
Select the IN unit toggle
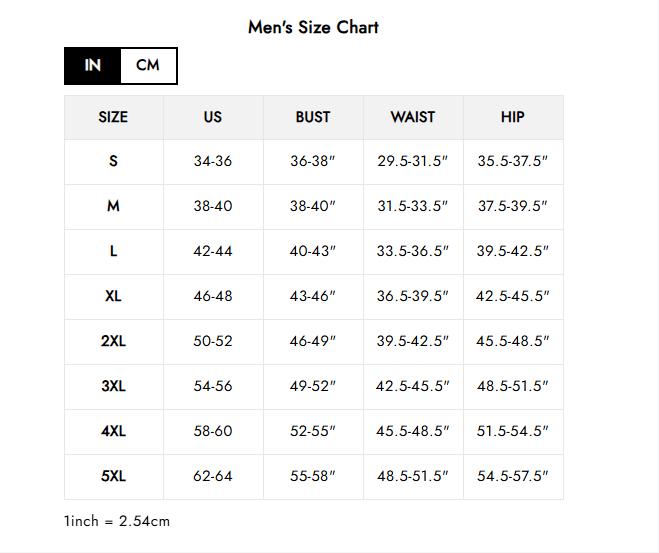[x=93, y=66]
